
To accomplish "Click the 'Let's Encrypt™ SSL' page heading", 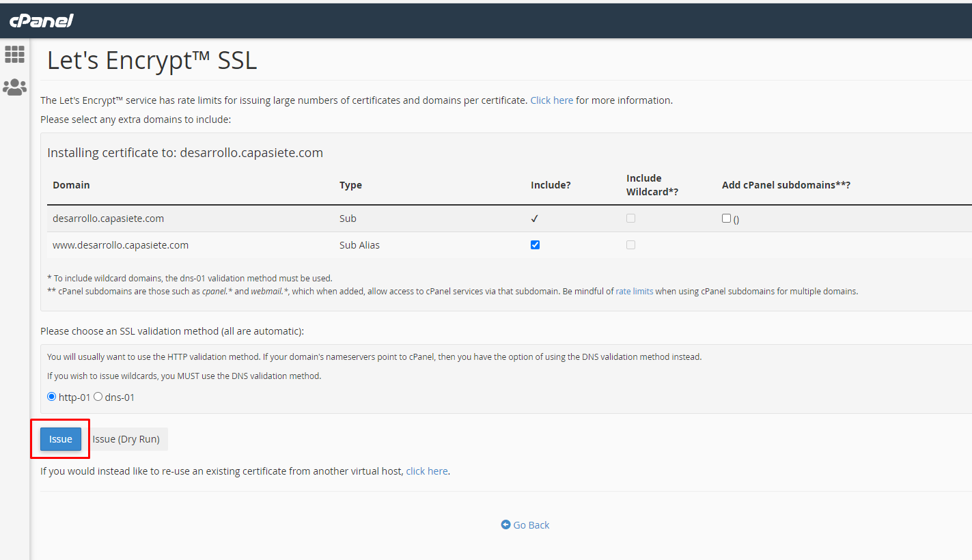I will click(x=152, y=61).
